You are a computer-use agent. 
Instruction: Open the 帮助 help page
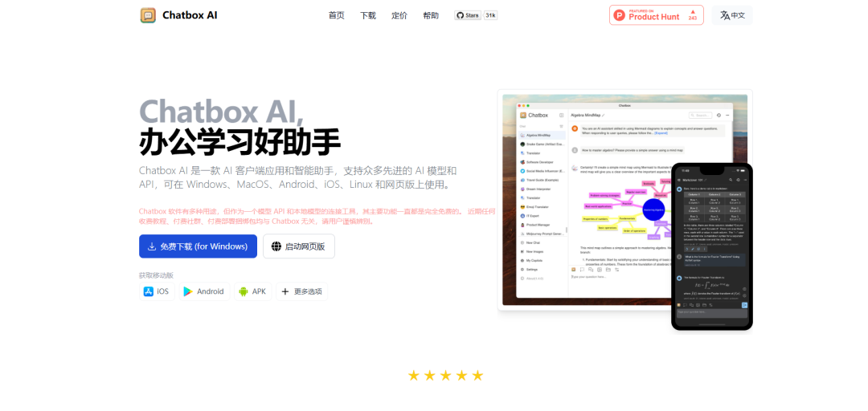pos(431,15)
